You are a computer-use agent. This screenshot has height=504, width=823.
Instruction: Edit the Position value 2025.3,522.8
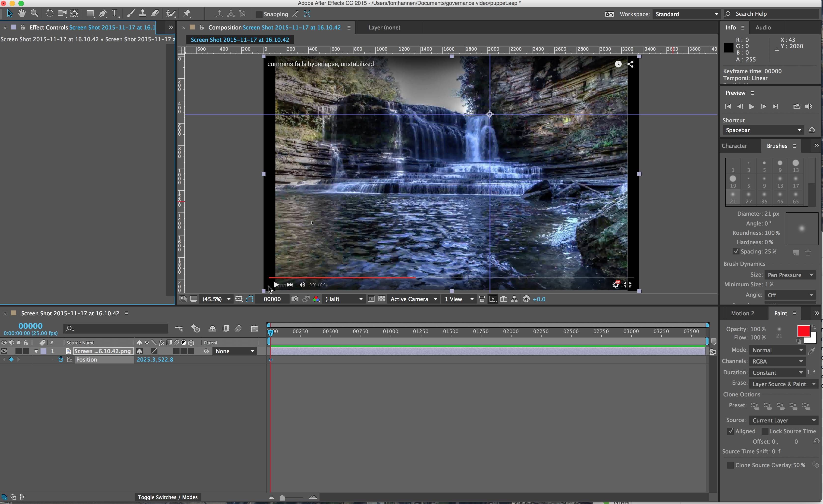coord(155,360)
